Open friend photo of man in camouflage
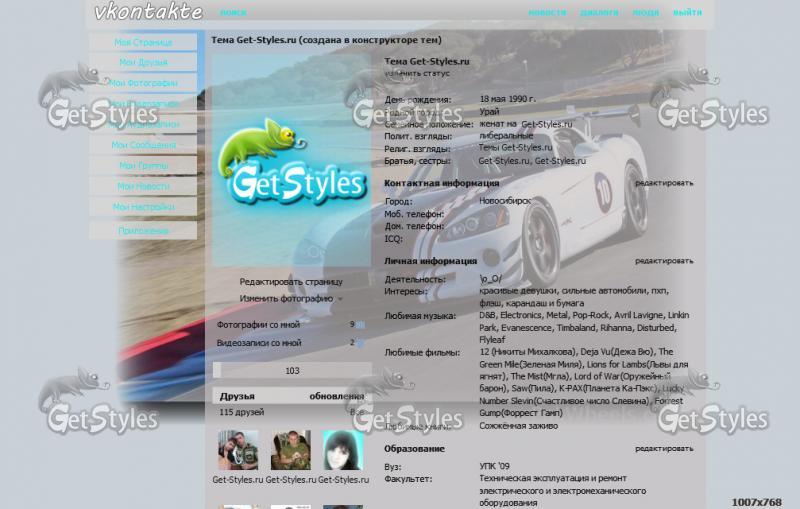Screen dimensions: 800x509 point(290,450)
